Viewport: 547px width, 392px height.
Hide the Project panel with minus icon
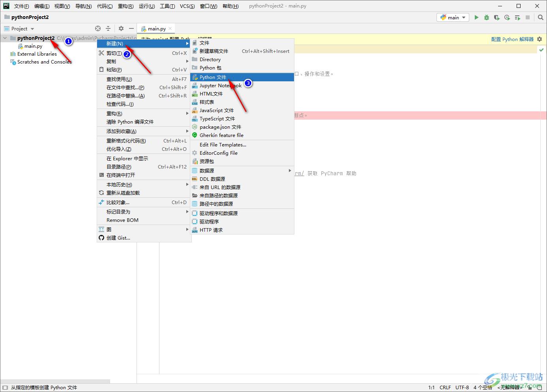[131, 28]
